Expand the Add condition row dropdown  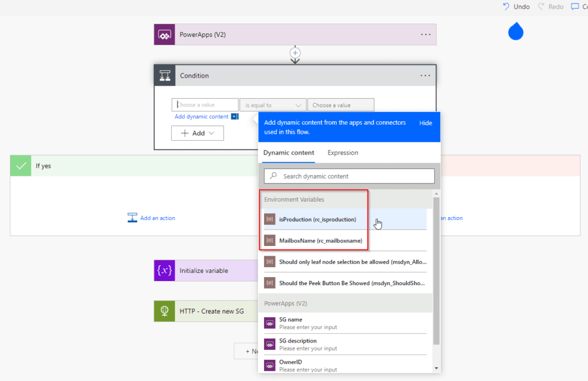pyautogui.click(x=198, y=133)
